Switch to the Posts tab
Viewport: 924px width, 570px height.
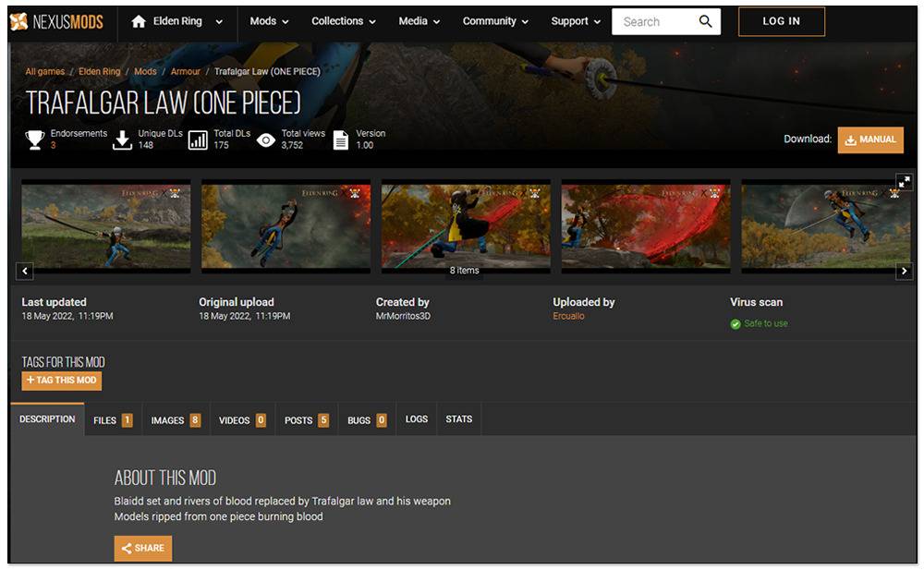click(x=307, y=419)
